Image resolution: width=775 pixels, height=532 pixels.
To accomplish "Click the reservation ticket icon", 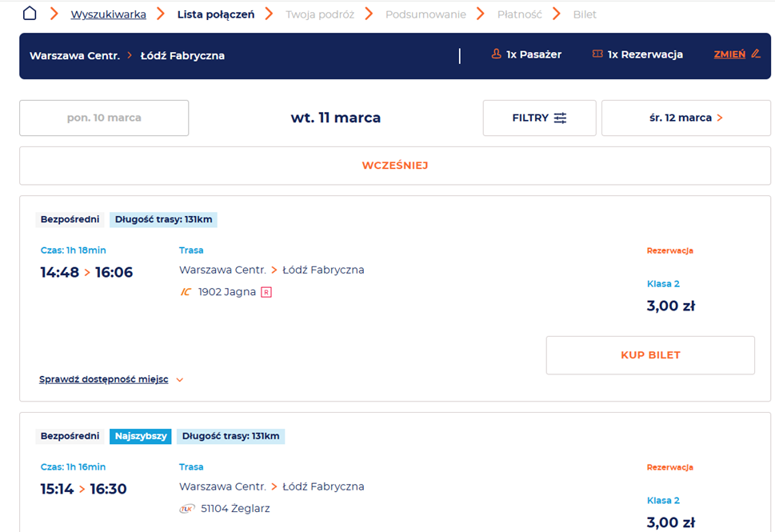I will tap(597, 54).
